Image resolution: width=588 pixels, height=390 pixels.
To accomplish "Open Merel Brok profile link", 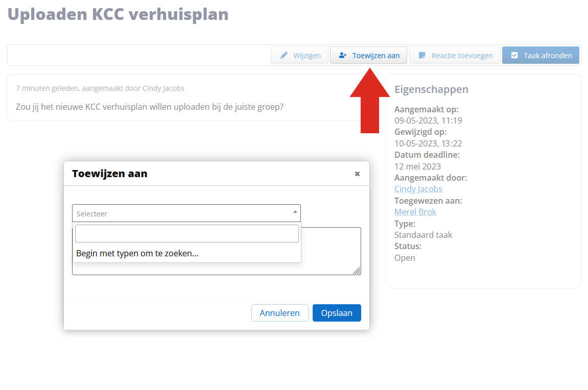I will [x=415, y=212].
